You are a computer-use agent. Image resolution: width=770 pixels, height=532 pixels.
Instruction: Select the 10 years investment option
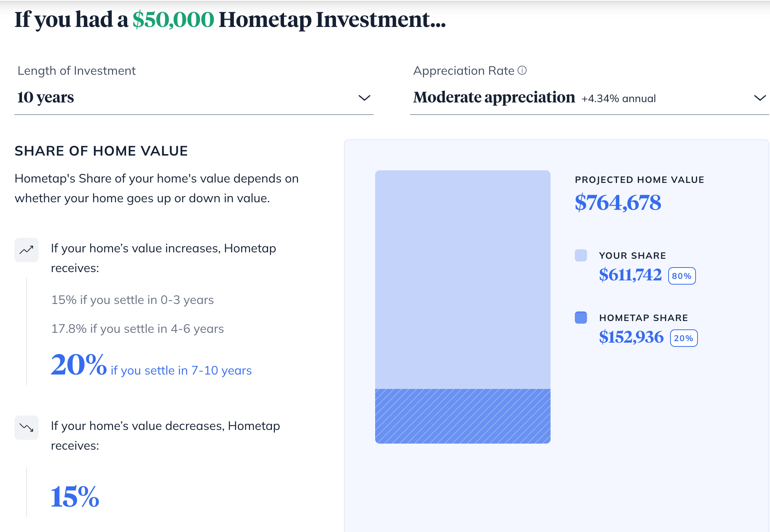pos(46,97)
